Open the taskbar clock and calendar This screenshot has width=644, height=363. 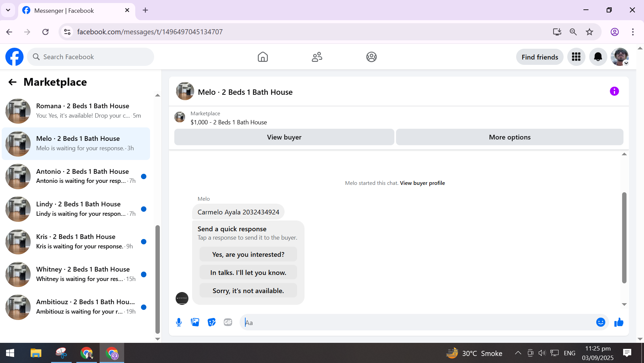click(598, 353)
